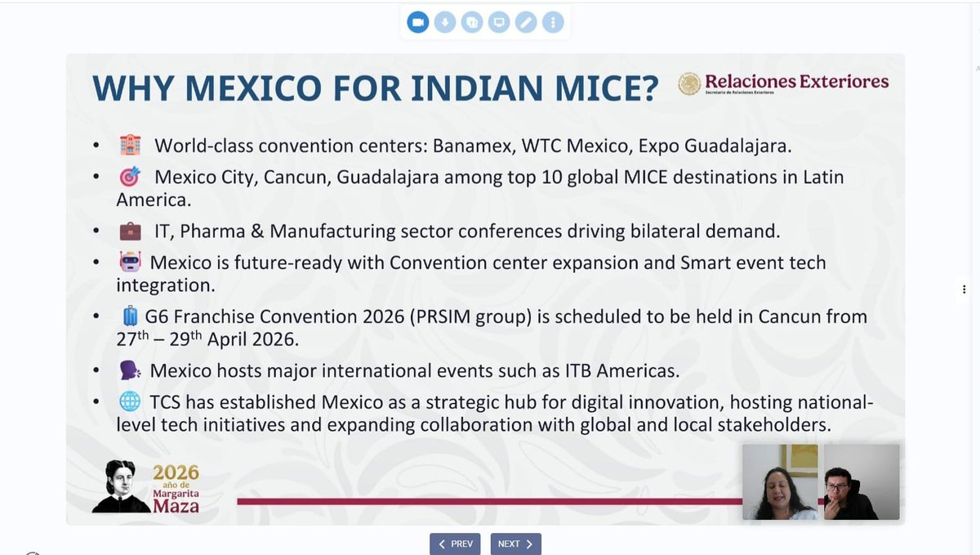Screen dimensions: 980x555
Task: Select the woman's webcam video thumbnail
Action: pyautogui.click(x=780, y=482)
